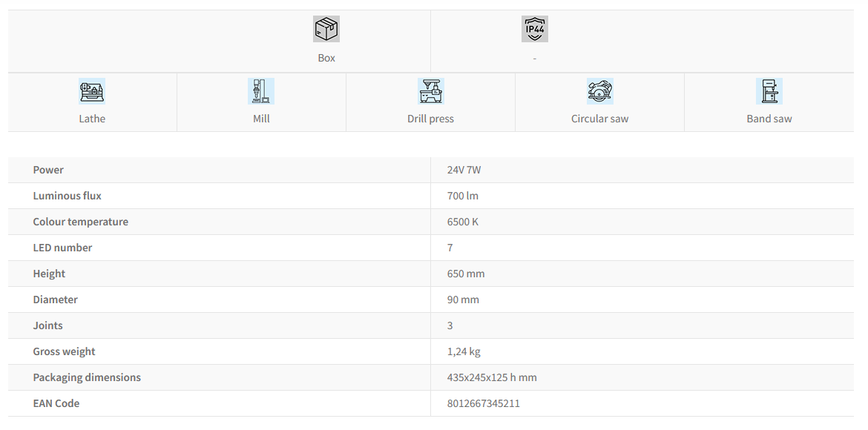
Task: Click the Circular saw label
Action: click(x=599, y=119)
